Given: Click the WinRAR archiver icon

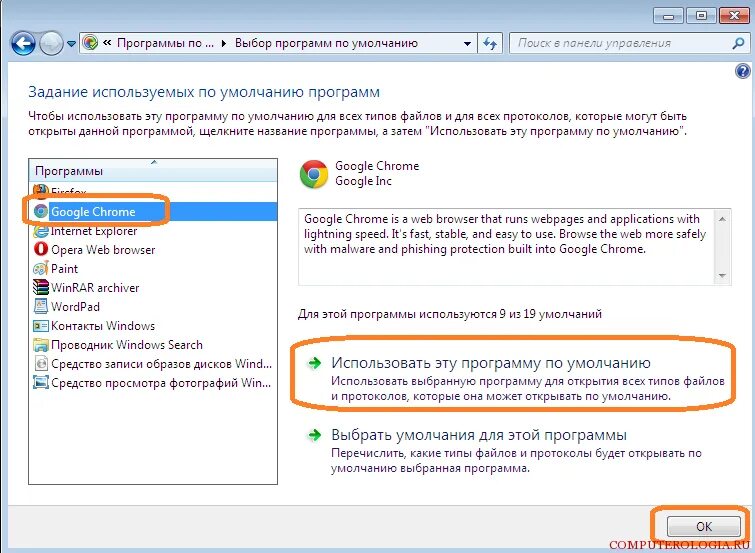Looking at the screenshot, I should point(41,287).
